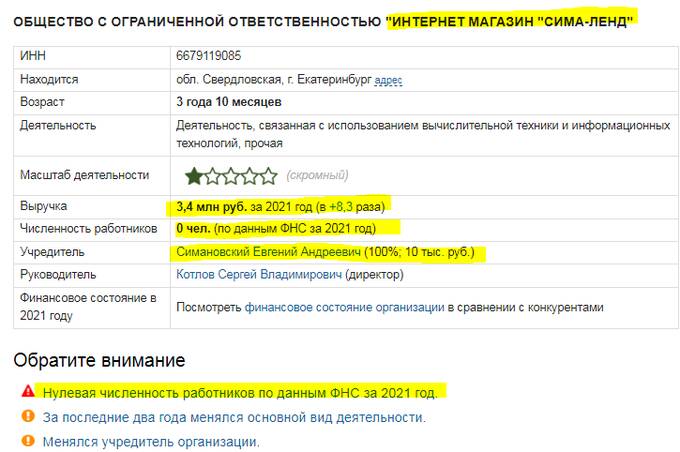The image size is (680, 452).
Task: Open founder link Симановский Евгений Андреевич
Action: 268,252
